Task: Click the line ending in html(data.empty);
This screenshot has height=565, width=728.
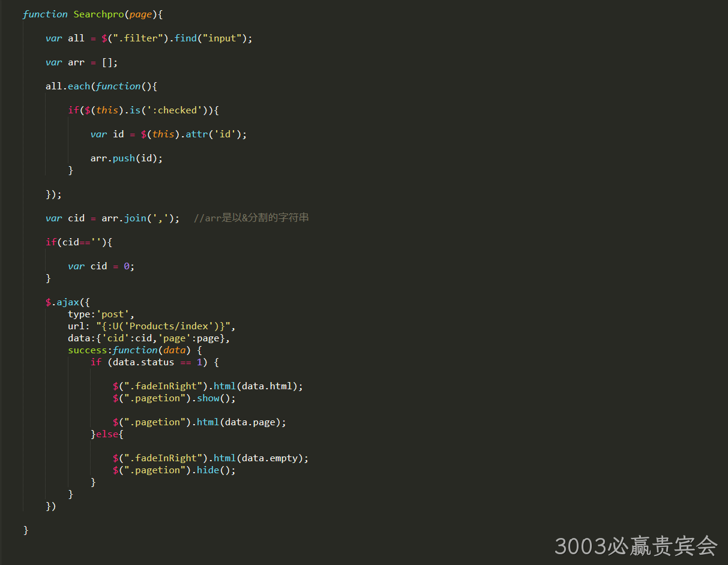Action: coord(211,458)
